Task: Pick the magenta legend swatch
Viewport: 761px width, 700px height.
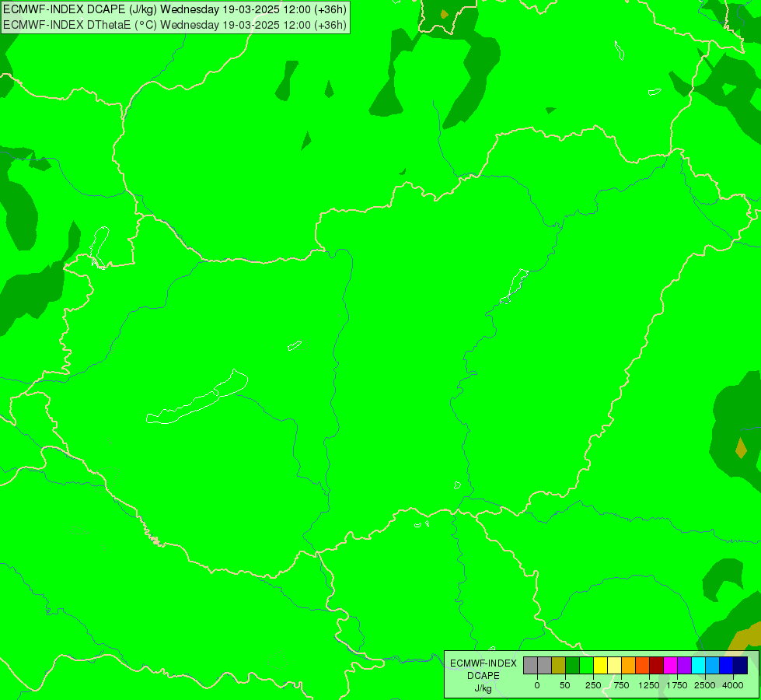Action: [x=671, y=666]
